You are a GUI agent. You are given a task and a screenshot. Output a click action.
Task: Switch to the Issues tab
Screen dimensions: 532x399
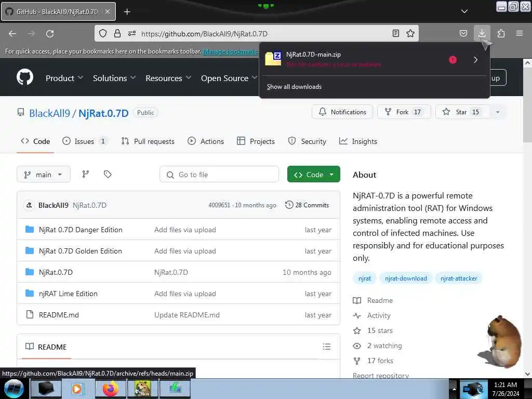[x=85, y=141]
